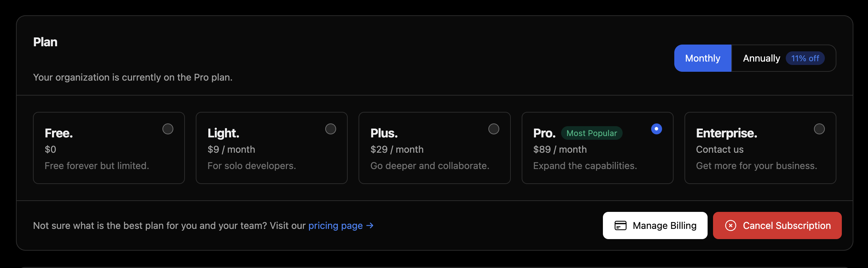Click the X circle icon on Cancel Subscription
868x268 pixels.
(x=730, y=225)
